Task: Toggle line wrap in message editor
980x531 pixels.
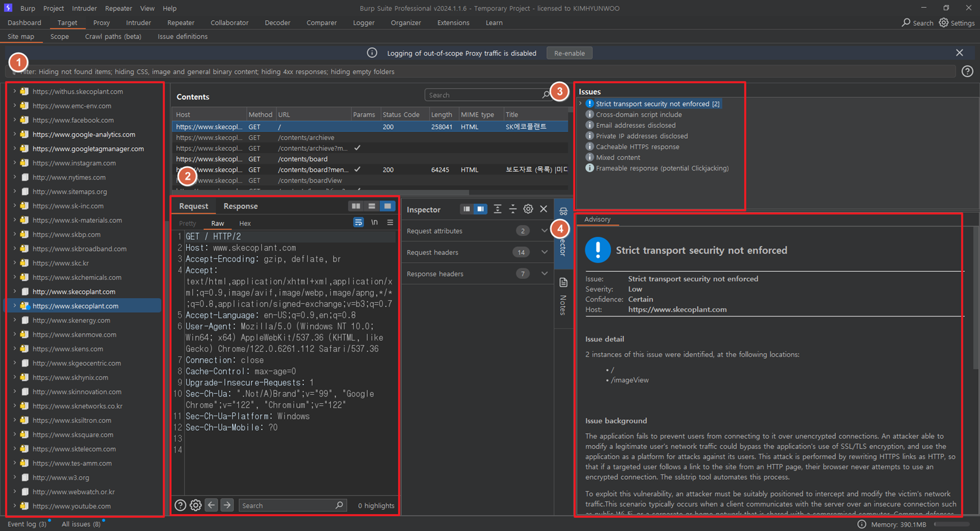Action: (359, 223)
